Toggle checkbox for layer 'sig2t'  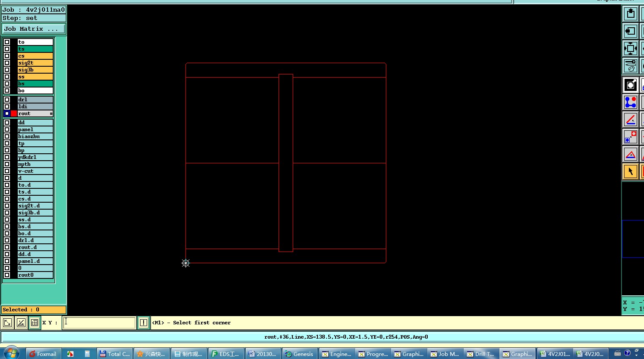[x=7, y=63]
